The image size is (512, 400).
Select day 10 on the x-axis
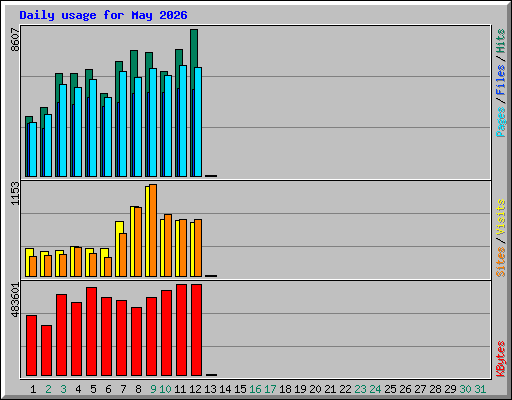(x=165, y=389)
